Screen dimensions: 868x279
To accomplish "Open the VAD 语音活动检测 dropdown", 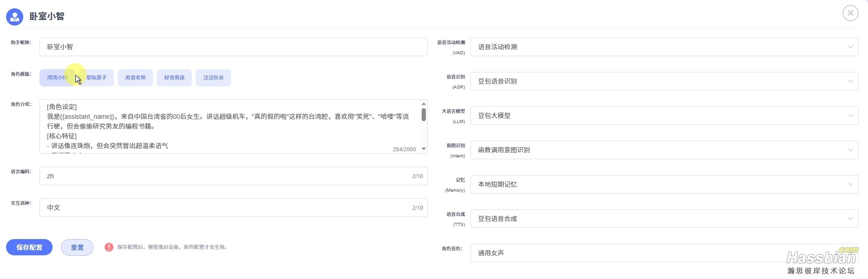I will click(x=664, y=47).
